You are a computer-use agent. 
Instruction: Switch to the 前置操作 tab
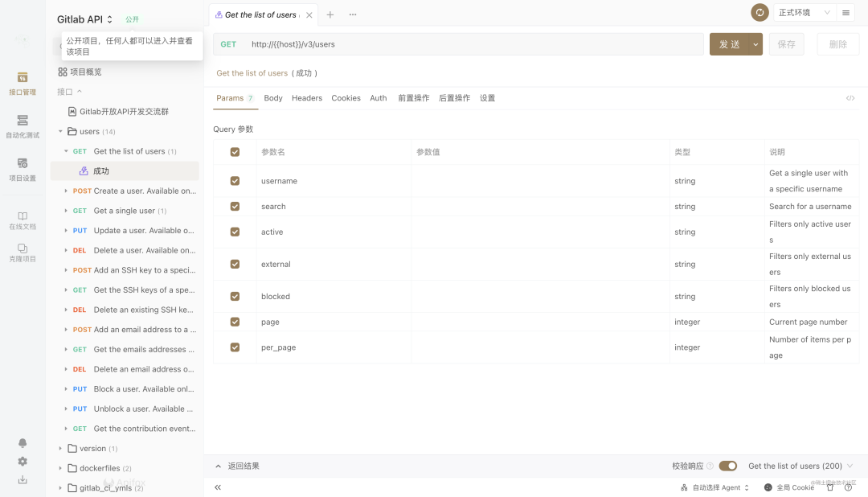point(414,98)
